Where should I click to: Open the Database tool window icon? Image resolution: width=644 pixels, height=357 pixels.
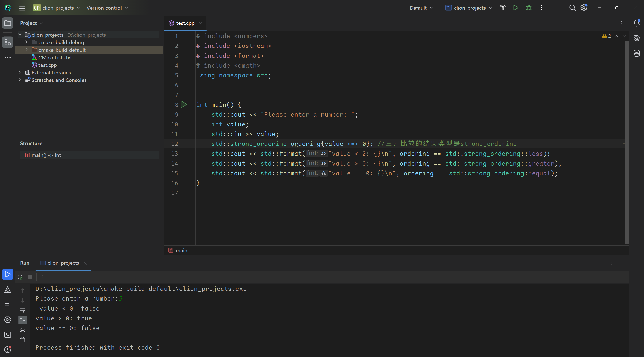click(636, 53)
